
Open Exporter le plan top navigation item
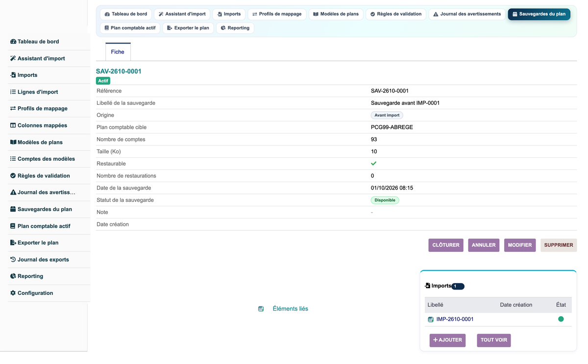[x=188, y=28]
